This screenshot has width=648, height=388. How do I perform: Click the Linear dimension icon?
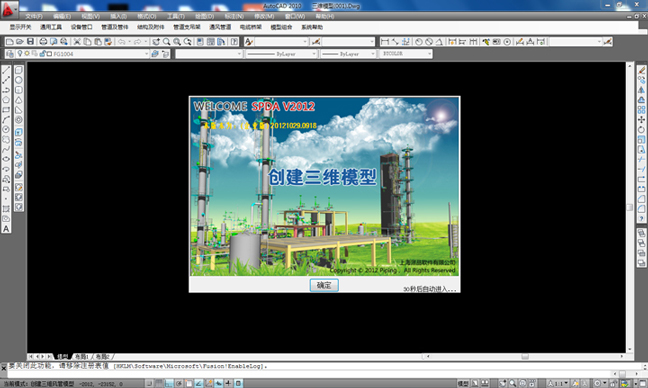[x=385, y=41]
